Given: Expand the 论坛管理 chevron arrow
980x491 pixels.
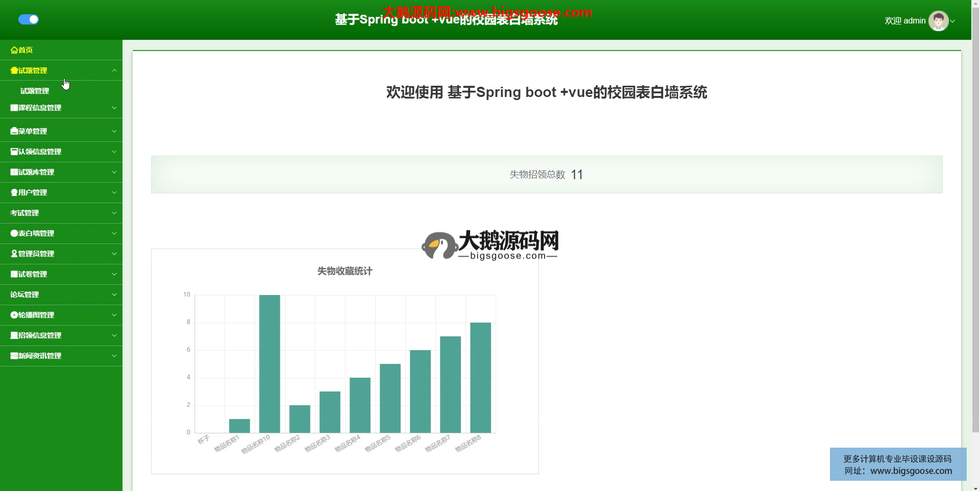Looking at the screenshot, I should click(x=114, y=294).
